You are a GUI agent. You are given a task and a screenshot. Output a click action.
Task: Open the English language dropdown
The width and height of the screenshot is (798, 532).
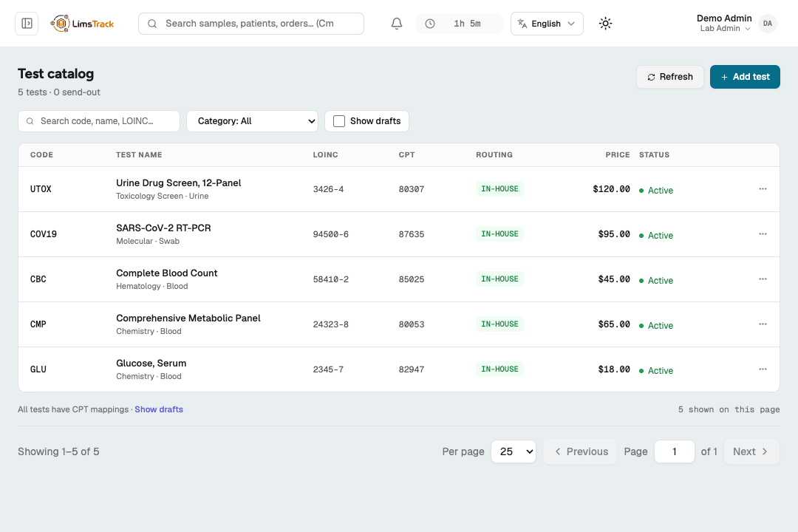click(547, 24)
